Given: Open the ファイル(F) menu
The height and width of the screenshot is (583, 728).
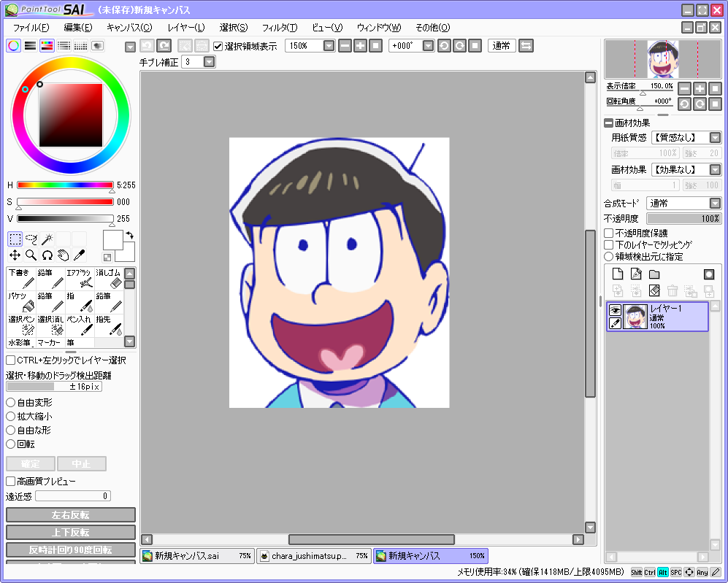Looking at the screenshot, I should point(31,28).
